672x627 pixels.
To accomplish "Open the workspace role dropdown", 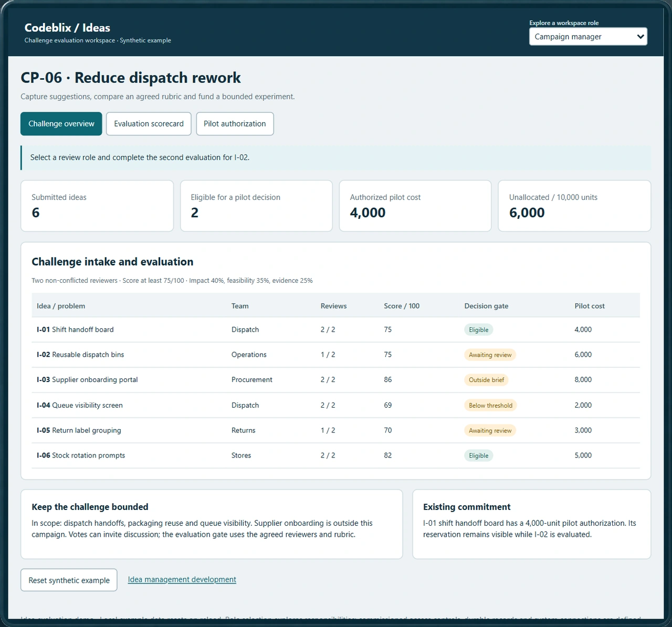I will point(588,37).
